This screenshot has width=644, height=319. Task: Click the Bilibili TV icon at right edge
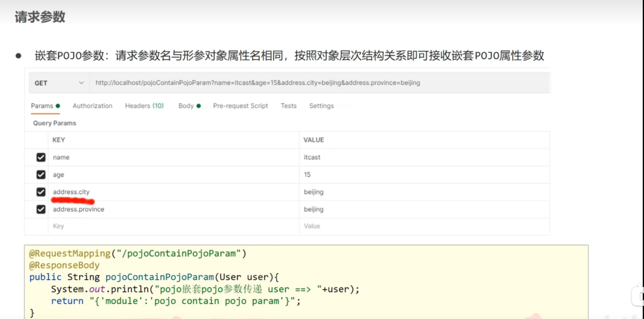pos(638,296)
